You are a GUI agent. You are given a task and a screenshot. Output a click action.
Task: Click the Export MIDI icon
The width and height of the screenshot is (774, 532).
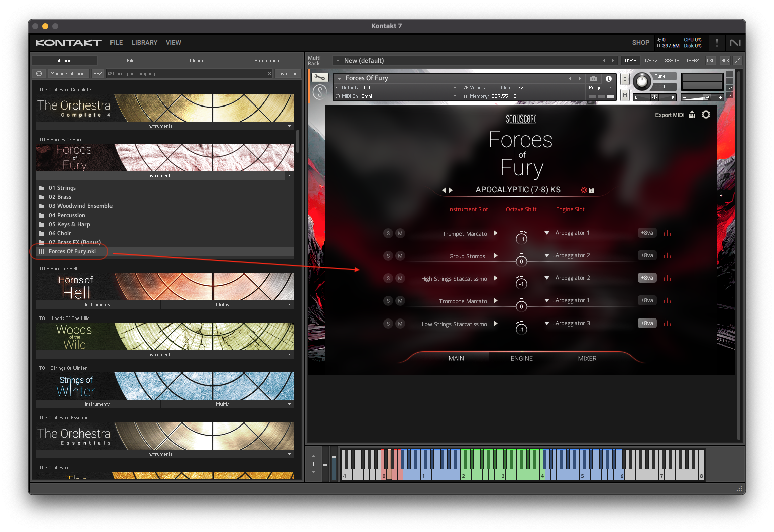point(692,115)
